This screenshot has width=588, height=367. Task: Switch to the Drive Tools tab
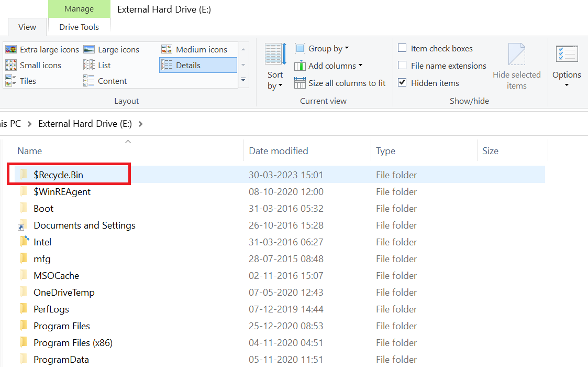click(79, 27)
